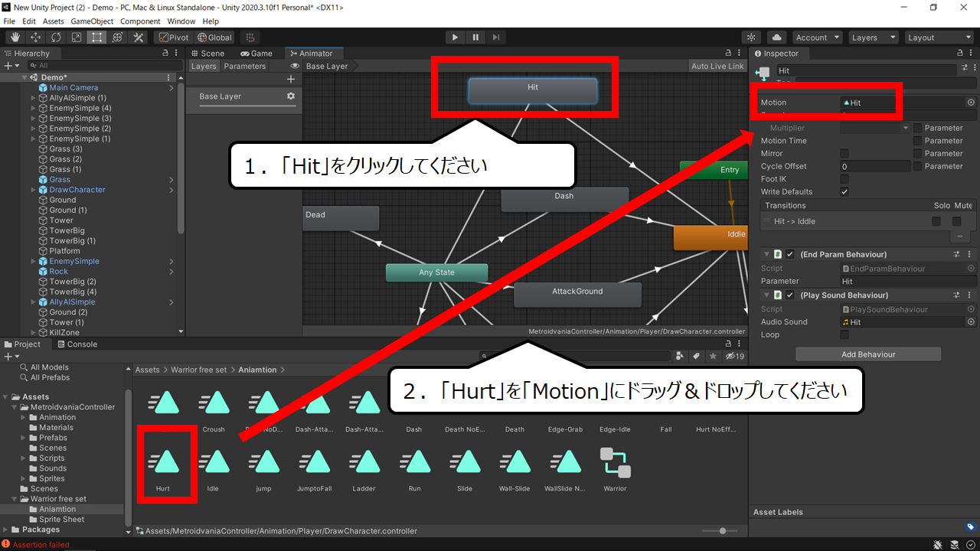Switch to the Console tab

point(76,344)
